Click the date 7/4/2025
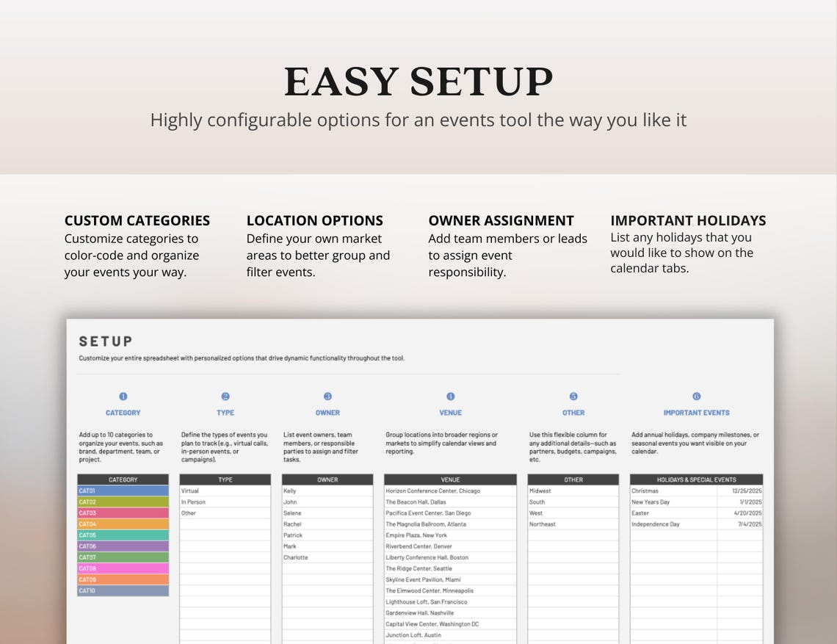 coord(740,524)
